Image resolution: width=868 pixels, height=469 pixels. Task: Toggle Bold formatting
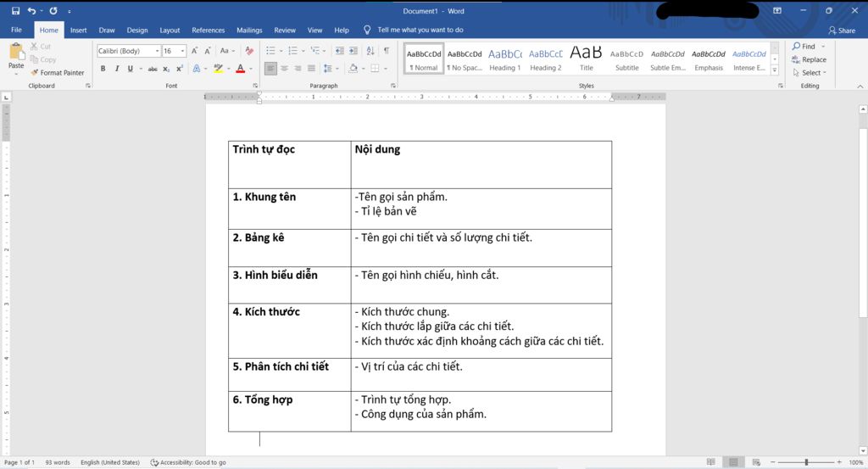tap(103, 69)
